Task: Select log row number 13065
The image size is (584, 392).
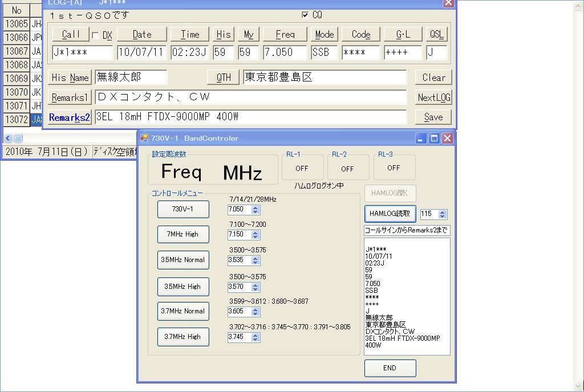Action: 17,24
